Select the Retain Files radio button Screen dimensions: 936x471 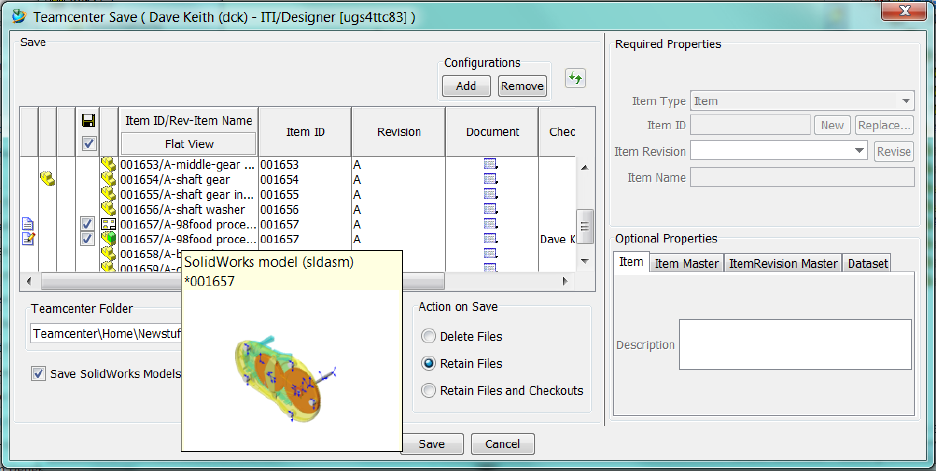[x=428, y=364]
